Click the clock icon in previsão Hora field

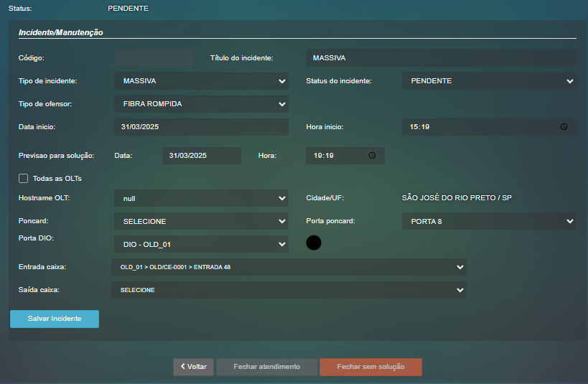coord(372,156)
